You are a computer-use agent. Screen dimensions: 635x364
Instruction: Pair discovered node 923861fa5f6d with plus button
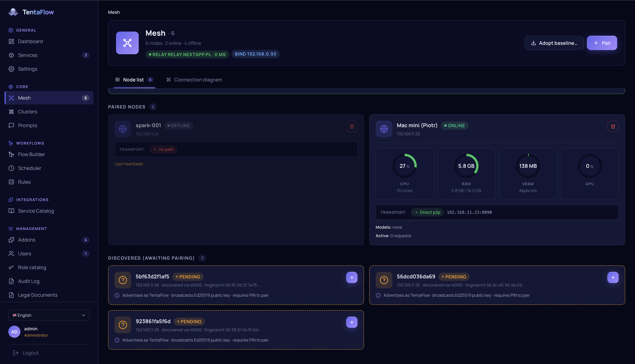(352, 322)
